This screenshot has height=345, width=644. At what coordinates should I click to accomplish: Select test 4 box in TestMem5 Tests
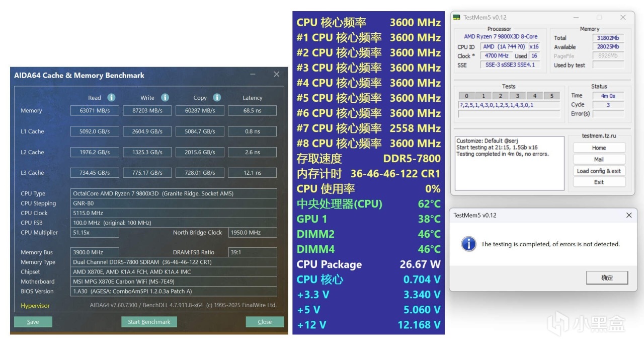coord(535,96)
